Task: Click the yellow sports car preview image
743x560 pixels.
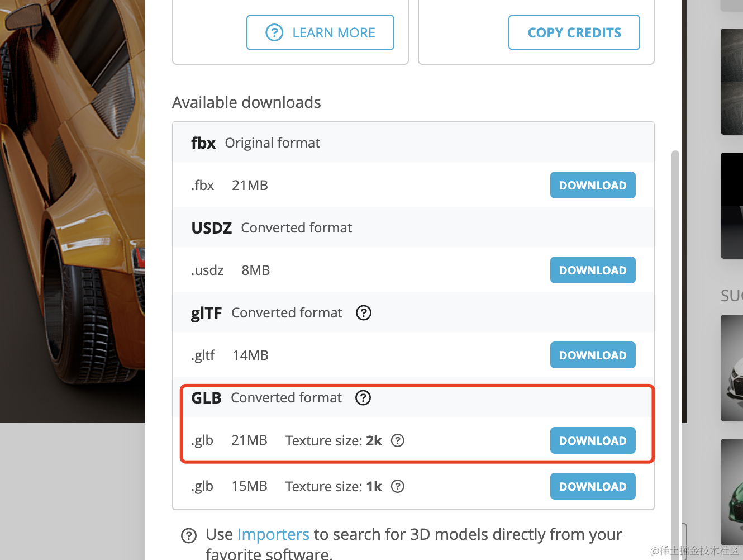Action: tap(73, 211)
